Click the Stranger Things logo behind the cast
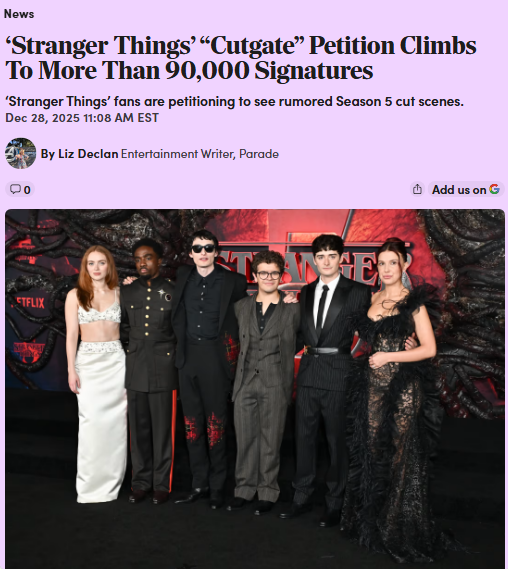The width and height of the screenshot is (508, 569). coord(316,267)
